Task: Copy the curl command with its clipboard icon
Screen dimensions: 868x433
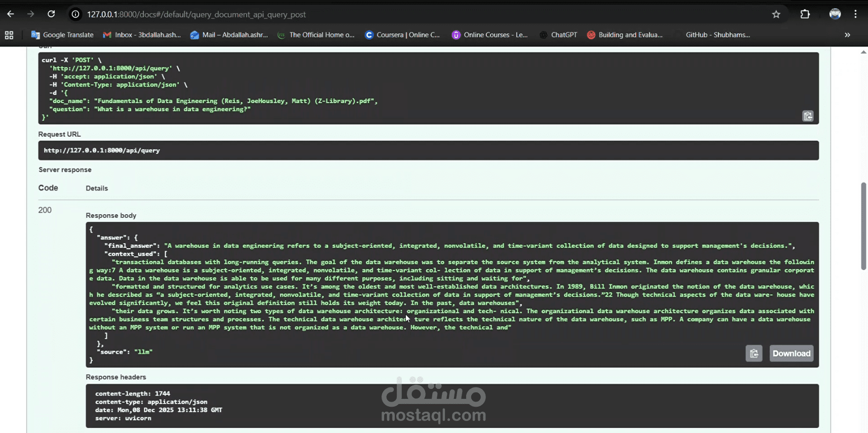Action: pos(808,116)
